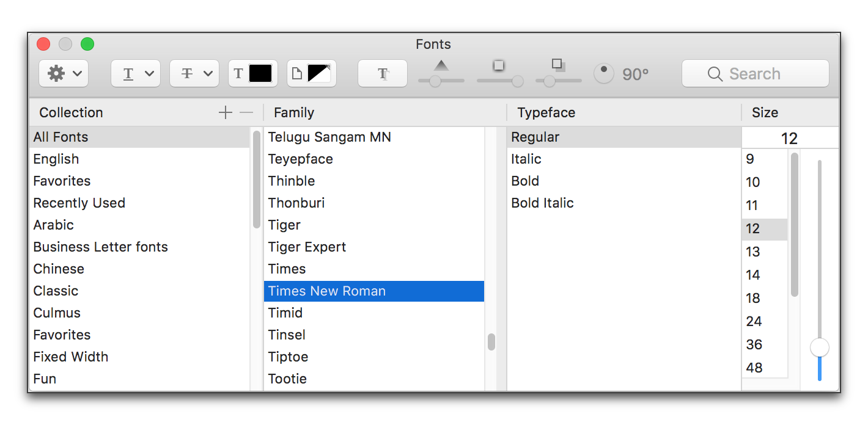Click the Size list scrollbar
The image size is (868, 425).
[795, 225]
